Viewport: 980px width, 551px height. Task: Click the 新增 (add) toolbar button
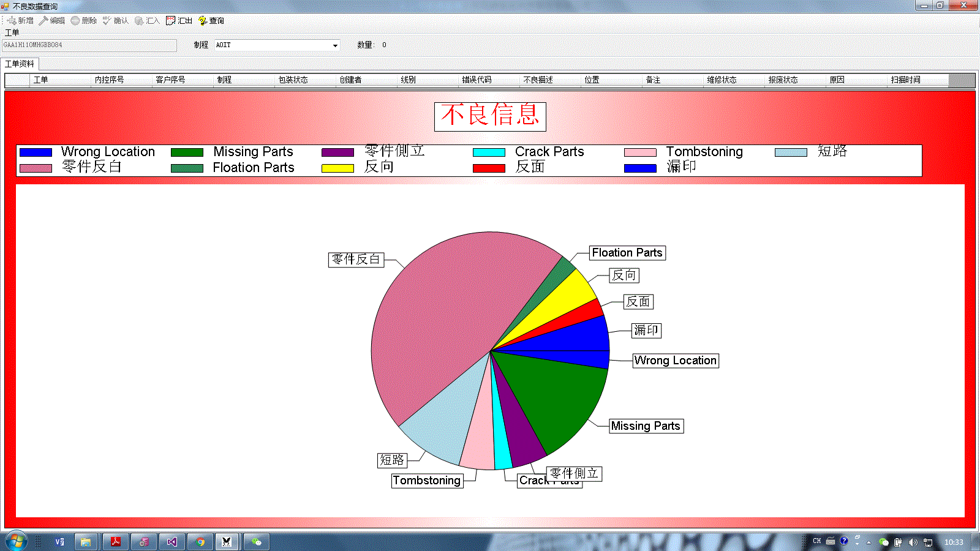coord(20,21)
